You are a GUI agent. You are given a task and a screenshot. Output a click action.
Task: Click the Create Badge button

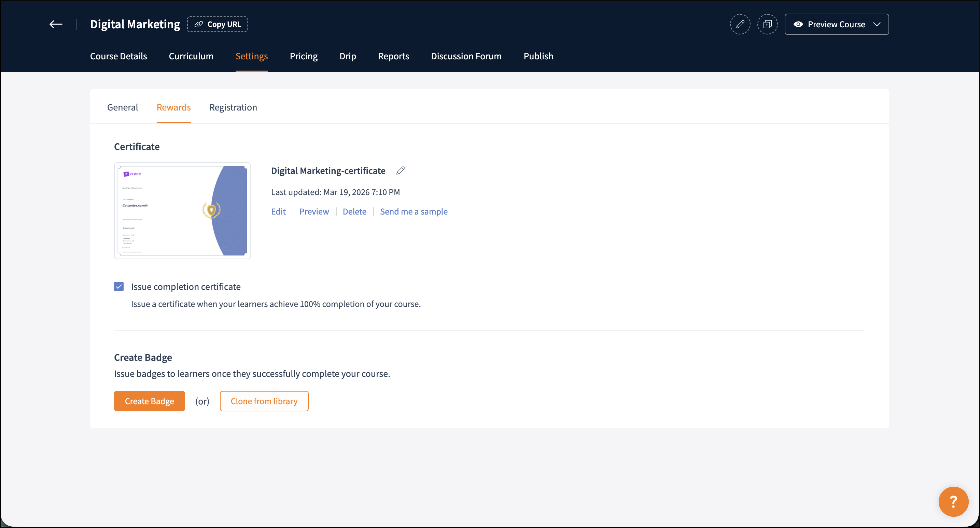(x=149, y=401)
